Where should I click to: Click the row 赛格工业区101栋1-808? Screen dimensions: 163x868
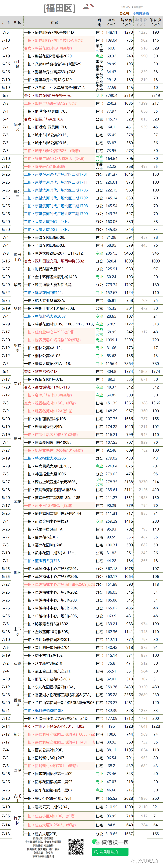coord(81,308)
